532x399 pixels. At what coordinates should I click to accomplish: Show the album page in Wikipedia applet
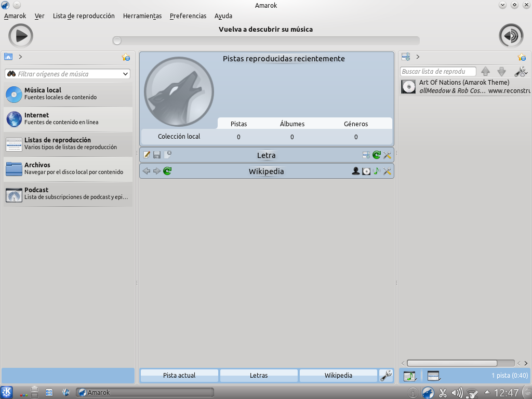[x=366, y=171]
